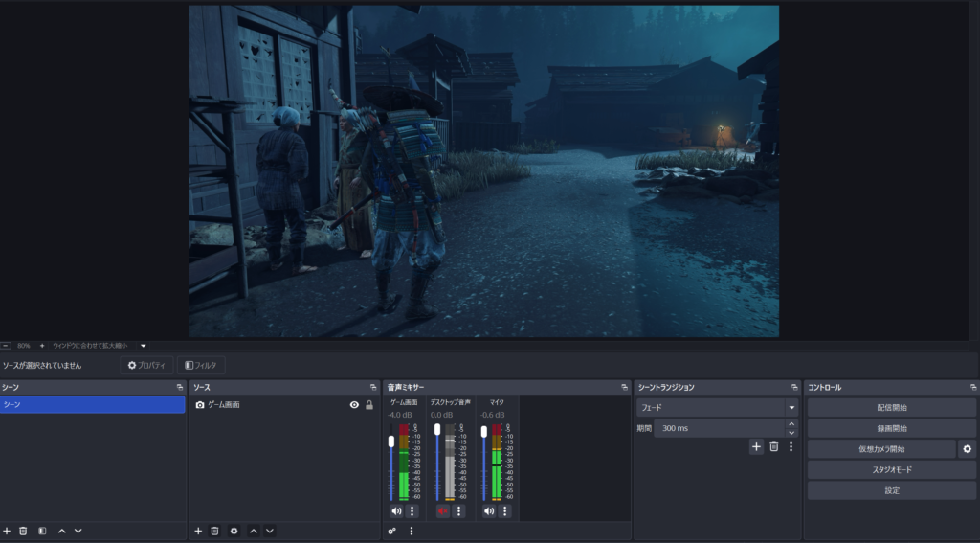Open virtual camera settings gear icon
This screenshot has height=543, width=980.
click(967, 449)
